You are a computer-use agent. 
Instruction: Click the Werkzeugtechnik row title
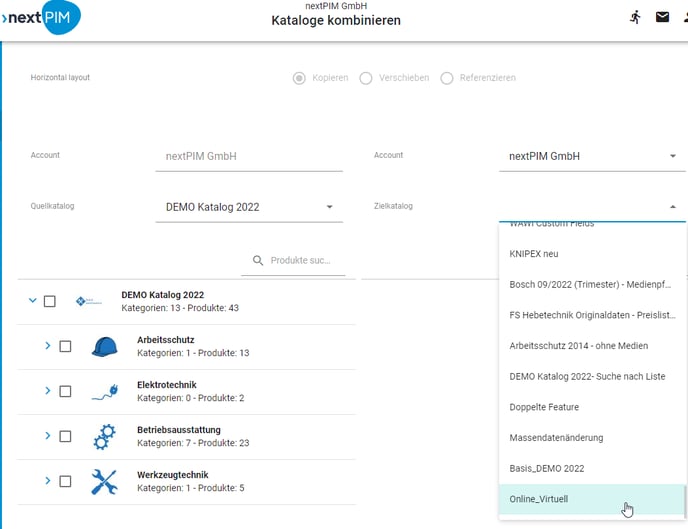[172, 475]
